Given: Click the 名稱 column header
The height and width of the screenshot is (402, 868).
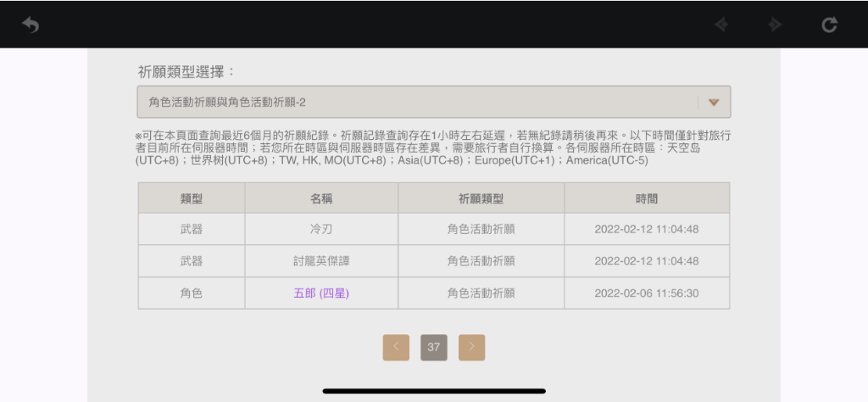Looking at the screenshot, I should tap(321, 198).
